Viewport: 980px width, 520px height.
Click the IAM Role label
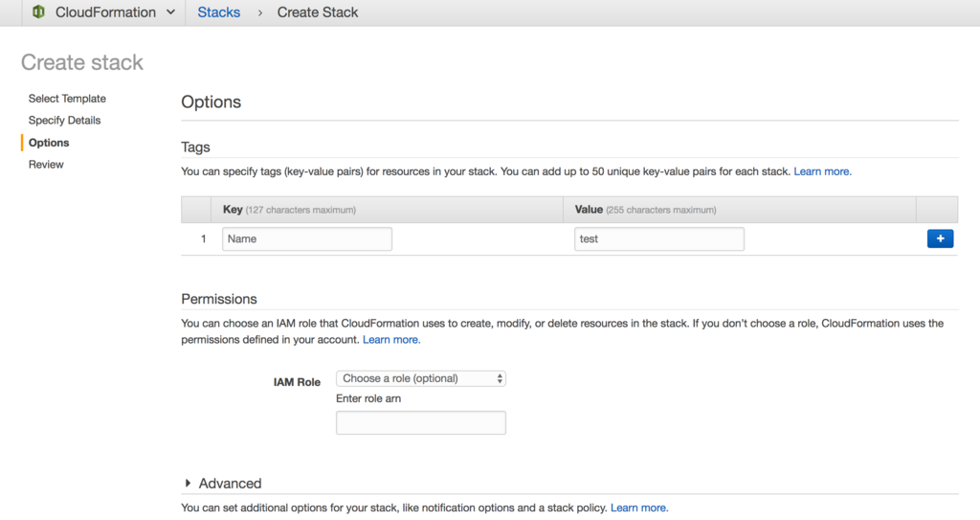pyautogui.click(x=297, y=382)
